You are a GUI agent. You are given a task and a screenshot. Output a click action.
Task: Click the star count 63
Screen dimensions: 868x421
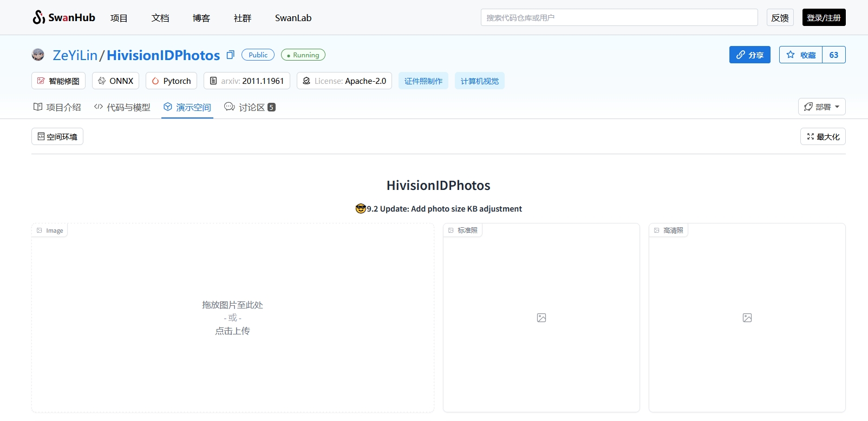(834, 55)
